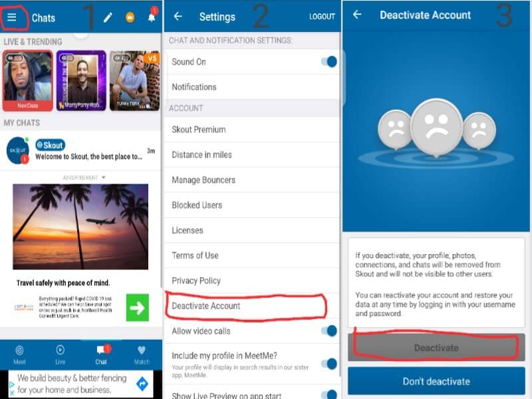
Task: Click Don't deactivate button
Action: pyautogui.click(x=436, y=381)
